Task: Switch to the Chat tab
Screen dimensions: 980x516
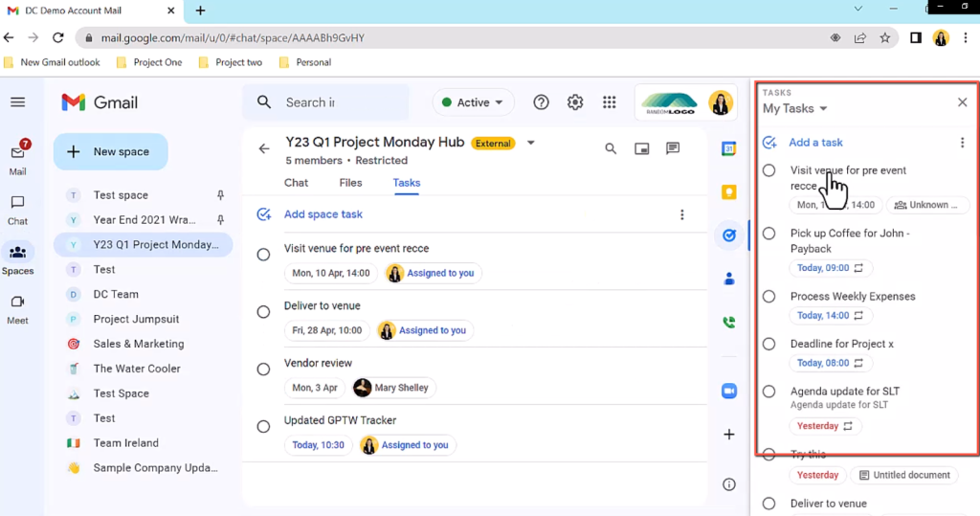Action: click(x=297, y=183)
